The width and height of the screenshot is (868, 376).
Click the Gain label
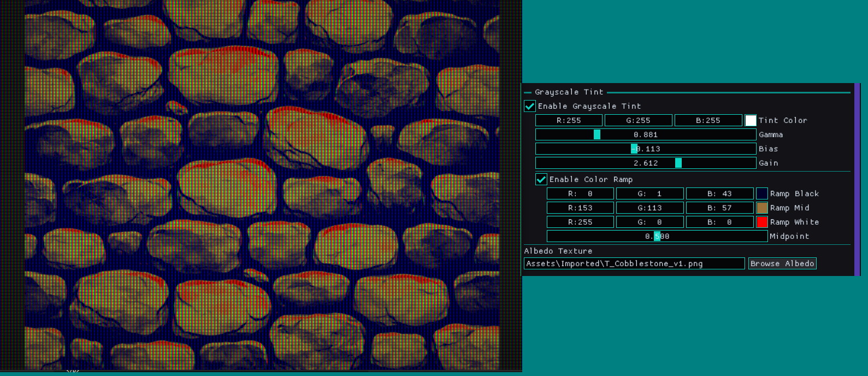769,163
